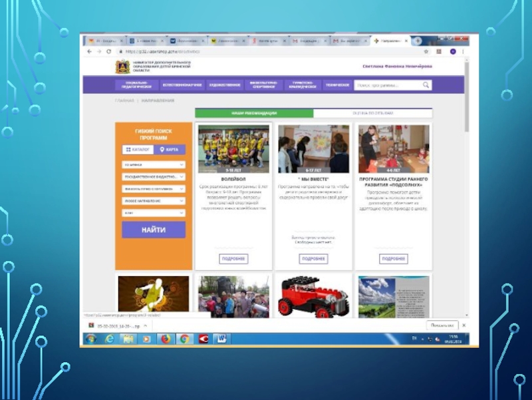Click ПОДРОБНЕЕ under the ПОДСОЛНУХ program card
This screenshot has height=400, width=532.
(394, 259)
